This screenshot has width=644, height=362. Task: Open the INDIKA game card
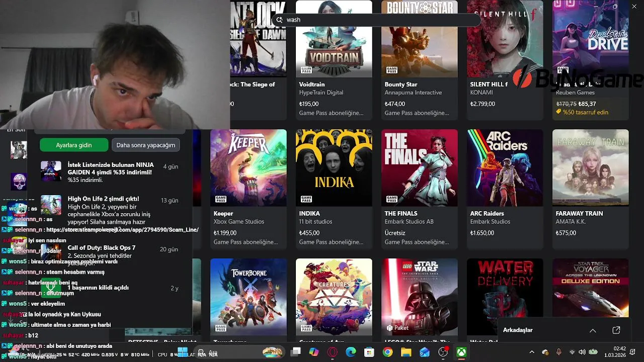click(334, 189)
